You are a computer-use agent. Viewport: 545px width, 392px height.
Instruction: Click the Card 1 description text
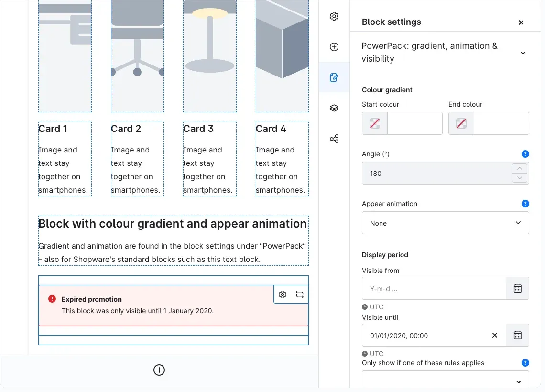pos(63,170)
